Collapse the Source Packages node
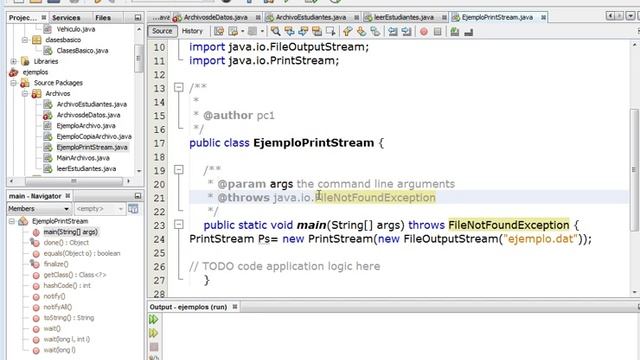Image resolution: width=640 pixels, height=360 pixels. [x=13, y=83]
